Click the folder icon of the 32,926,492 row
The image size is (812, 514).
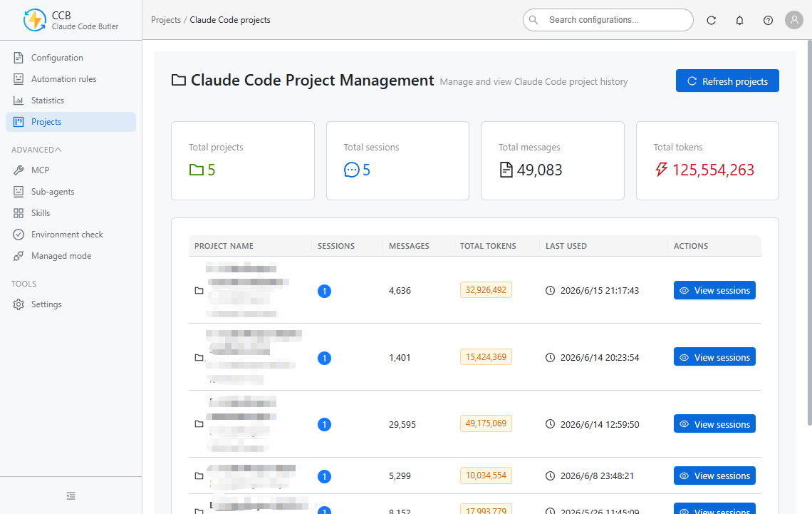pos(199,291)
